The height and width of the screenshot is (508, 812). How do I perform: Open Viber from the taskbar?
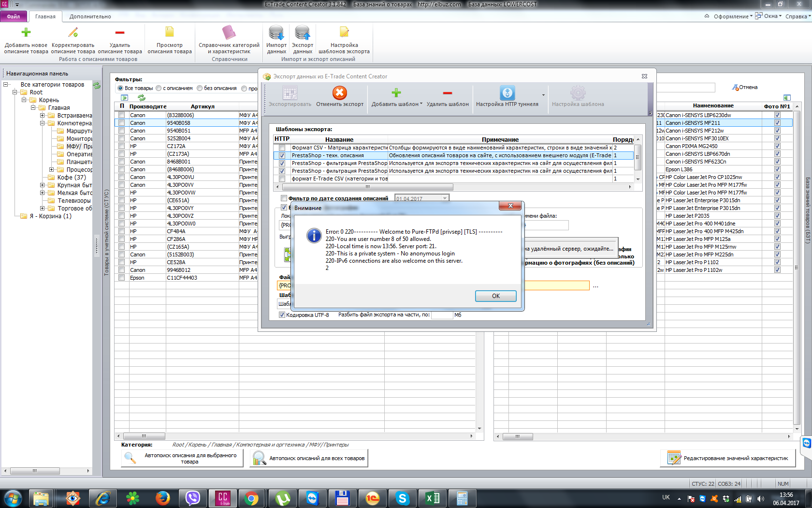(x=193, y=498)
